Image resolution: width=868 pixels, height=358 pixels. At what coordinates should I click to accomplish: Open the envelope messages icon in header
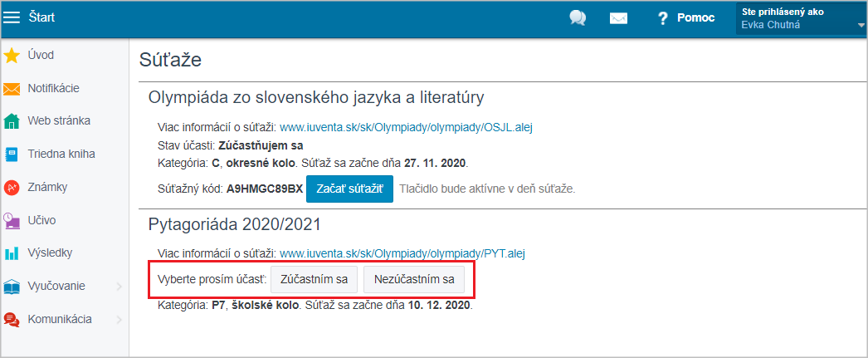coord(618,18)
